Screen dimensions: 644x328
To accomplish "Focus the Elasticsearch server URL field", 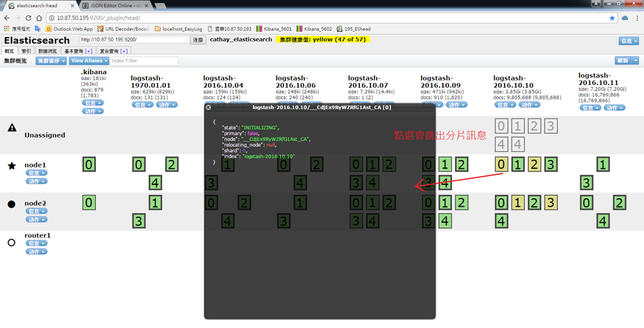I will (135, 40).
